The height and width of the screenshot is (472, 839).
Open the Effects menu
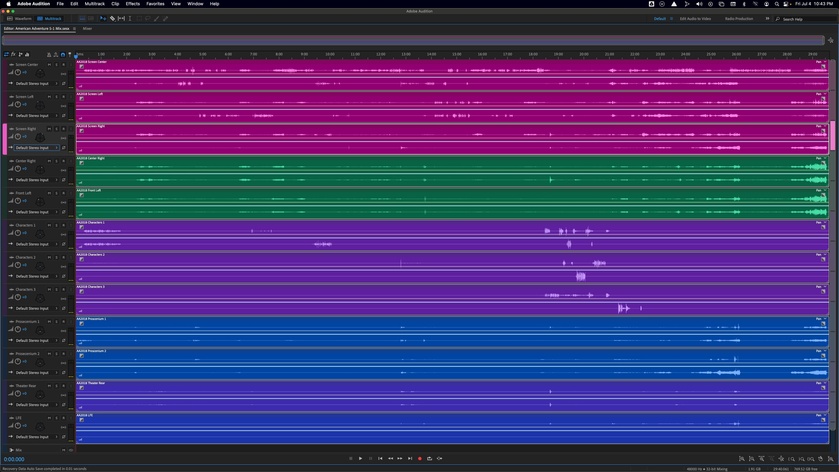[133, 4]
